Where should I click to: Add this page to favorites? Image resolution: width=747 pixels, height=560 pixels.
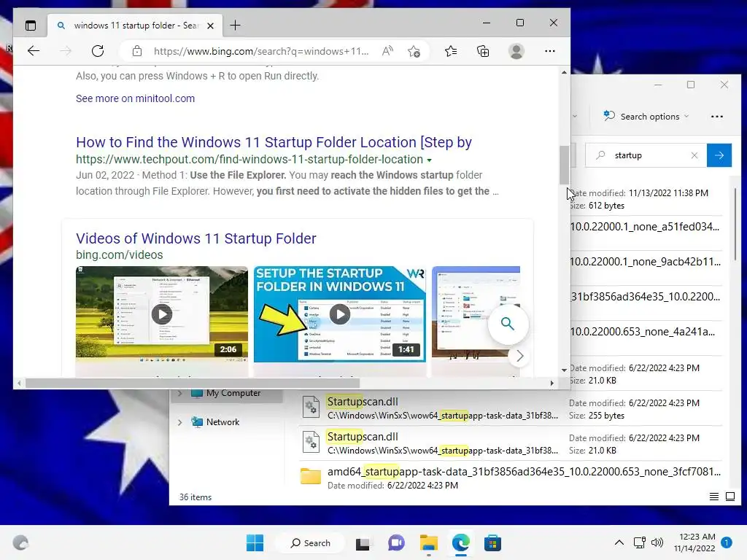(414, 51)
